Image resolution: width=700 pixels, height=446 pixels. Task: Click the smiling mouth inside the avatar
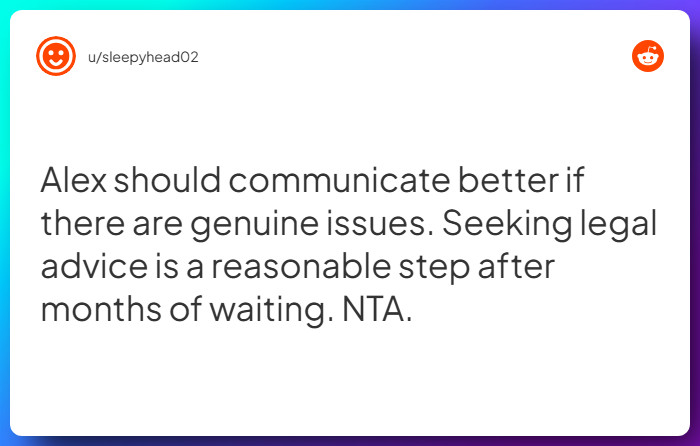(56, 63)
